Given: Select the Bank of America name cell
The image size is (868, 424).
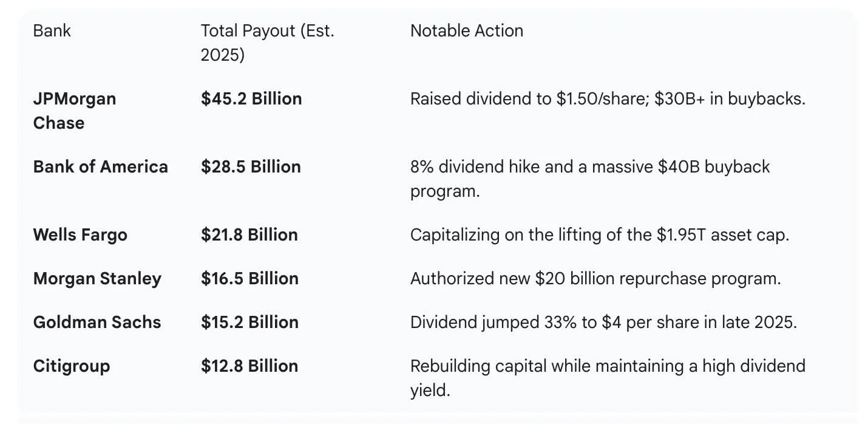Looking at the screenshot, I should (x=100, y=166).
